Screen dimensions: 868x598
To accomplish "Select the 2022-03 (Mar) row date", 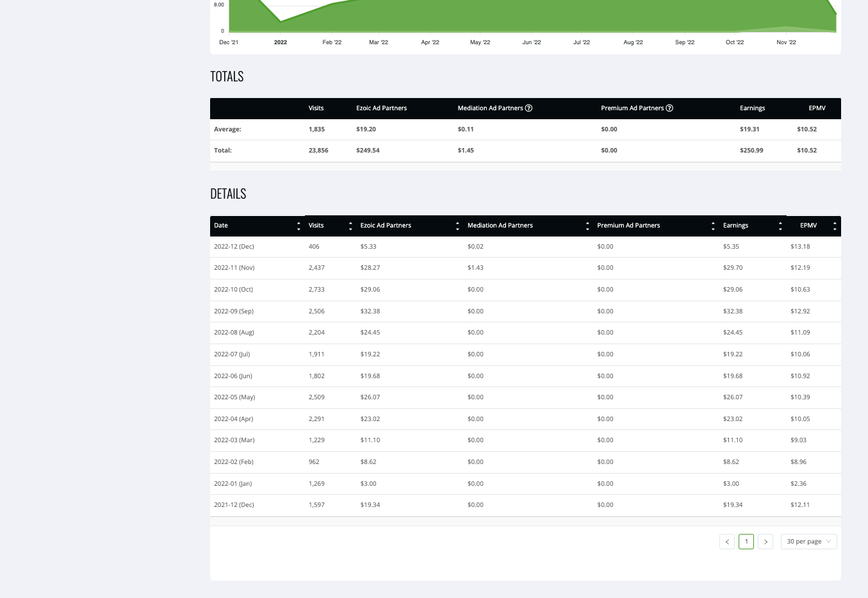I will coord(234,440).
